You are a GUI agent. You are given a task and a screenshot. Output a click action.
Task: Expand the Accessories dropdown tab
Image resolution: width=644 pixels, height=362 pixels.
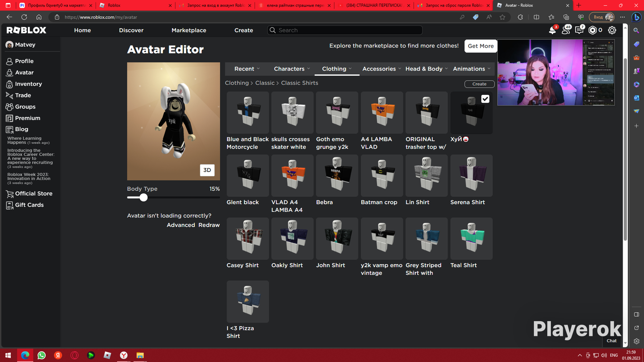(382, 69)
